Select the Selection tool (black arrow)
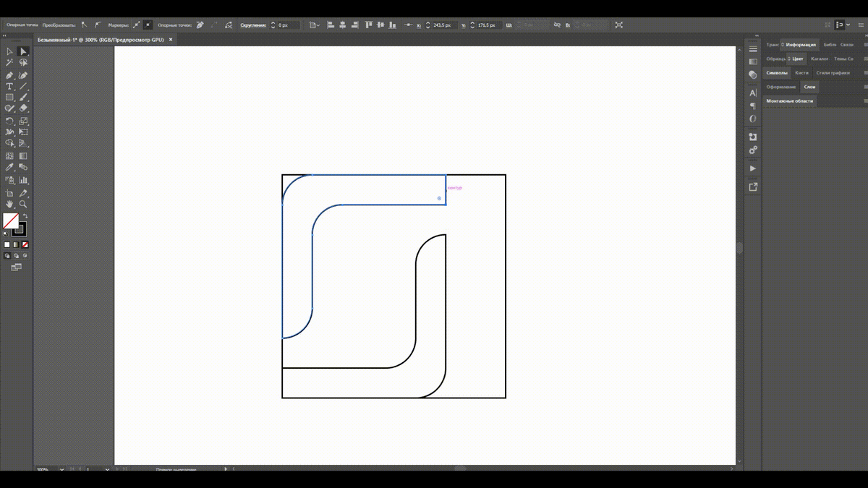This screenshot has width=868, height=488. 9,51
